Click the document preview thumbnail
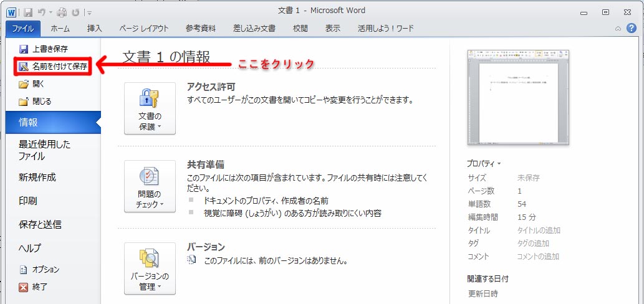 [x=518, y=98]
